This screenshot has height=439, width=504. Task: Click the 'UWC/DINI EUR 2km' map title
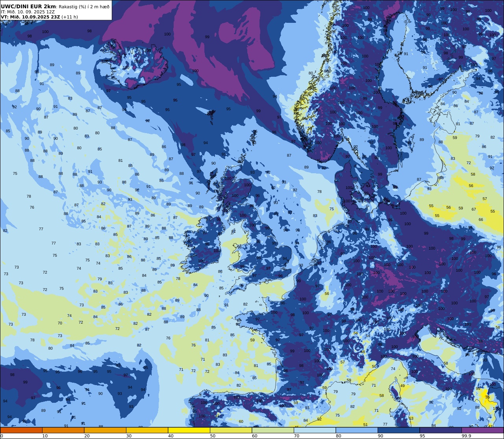28,6
